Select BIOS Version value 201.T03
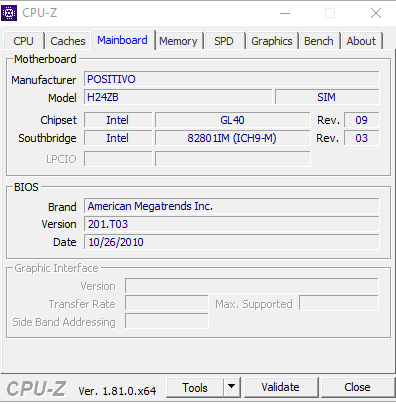Image resolution: width=396 pixels, height=404 pixels. coord(232,224)
